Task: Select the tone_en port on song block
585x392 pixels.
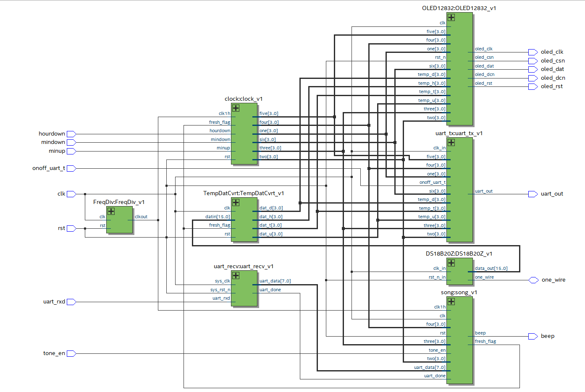Action: click(x=437, y=350)
